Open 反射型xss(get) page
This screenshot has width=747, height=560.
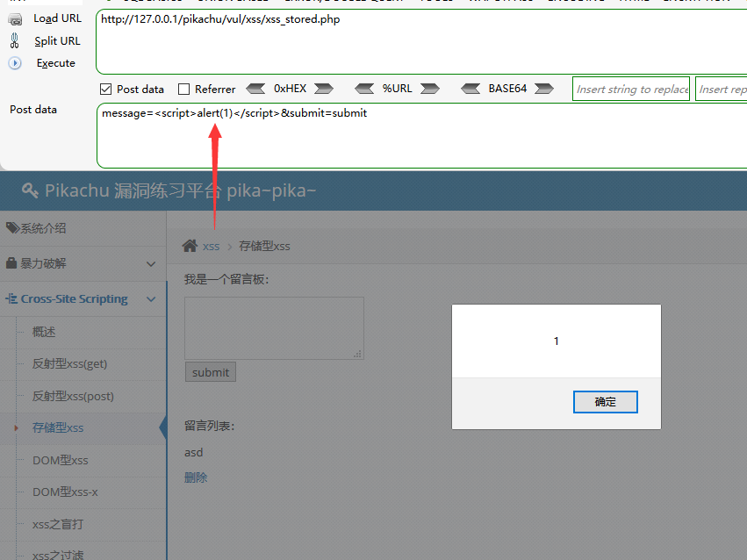click(x=69, y=363)
